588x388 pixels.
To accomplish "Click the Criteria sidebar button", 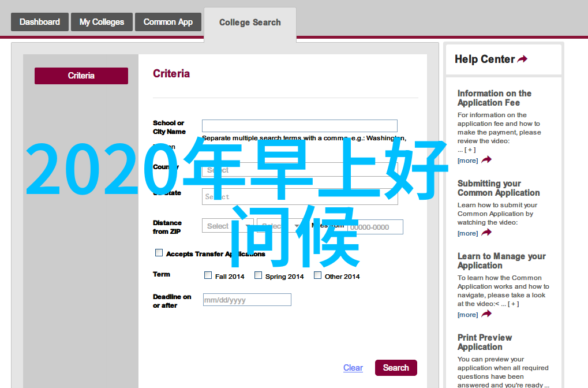I will tap(81, 76).
